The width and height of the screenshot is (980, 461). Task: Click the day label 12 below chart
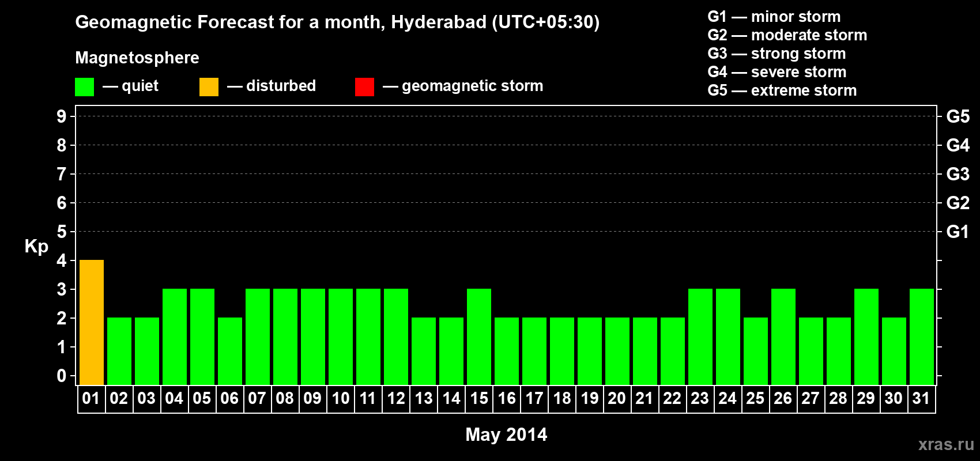(396, 398)
